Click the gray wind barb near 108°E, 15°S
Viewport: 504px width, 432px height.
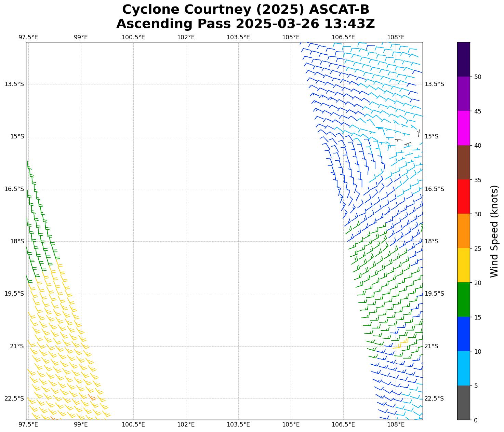tap(398, 140)
